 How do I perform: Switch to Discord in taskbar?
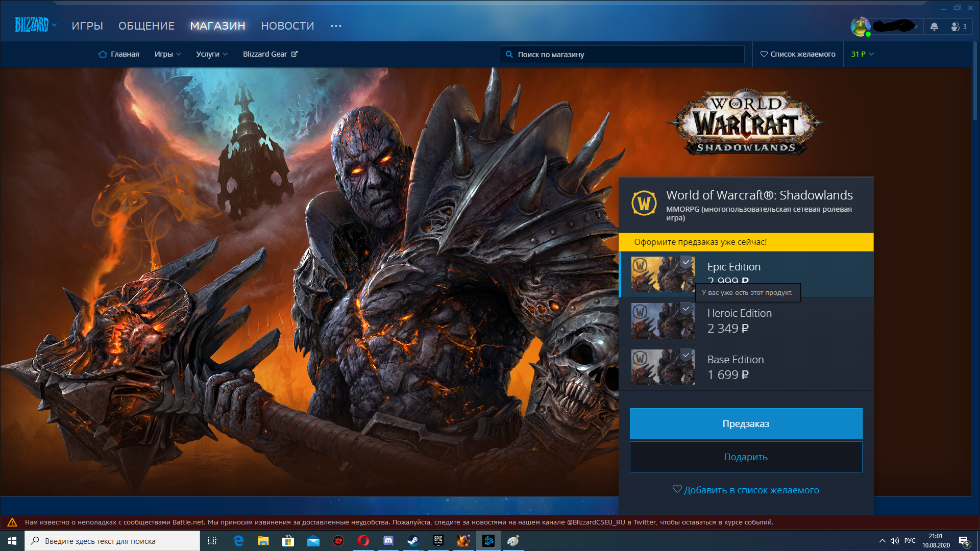tap(388, 541)
